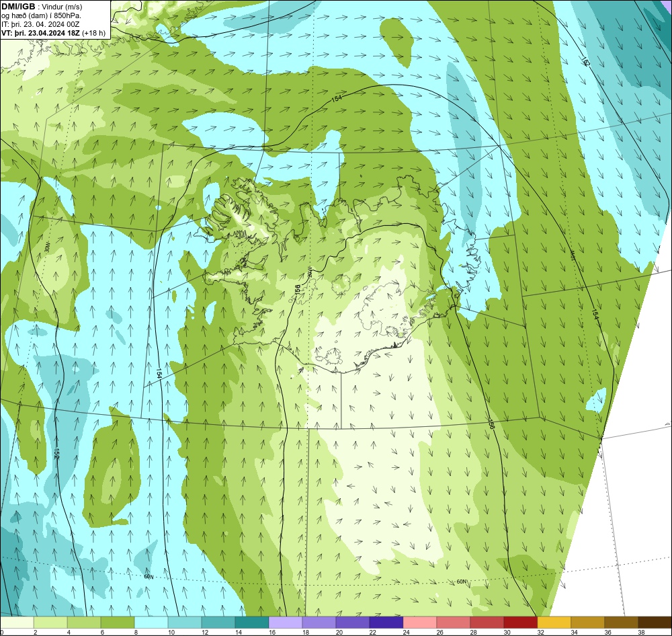Click the light pink swatch between 24 and 26
This screenshot has height=636, width=672.
tap(420, 623)
